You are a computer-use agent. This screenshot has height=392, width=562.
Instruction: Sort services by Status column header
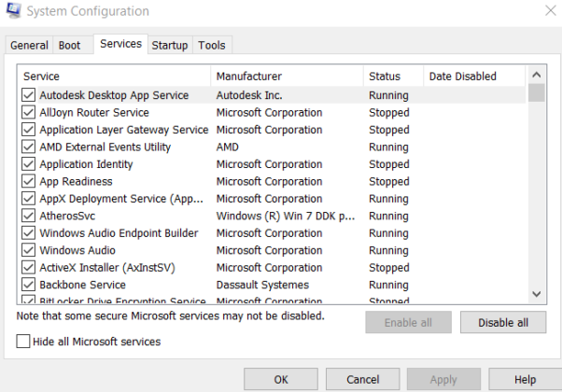[x=392, y=76]
